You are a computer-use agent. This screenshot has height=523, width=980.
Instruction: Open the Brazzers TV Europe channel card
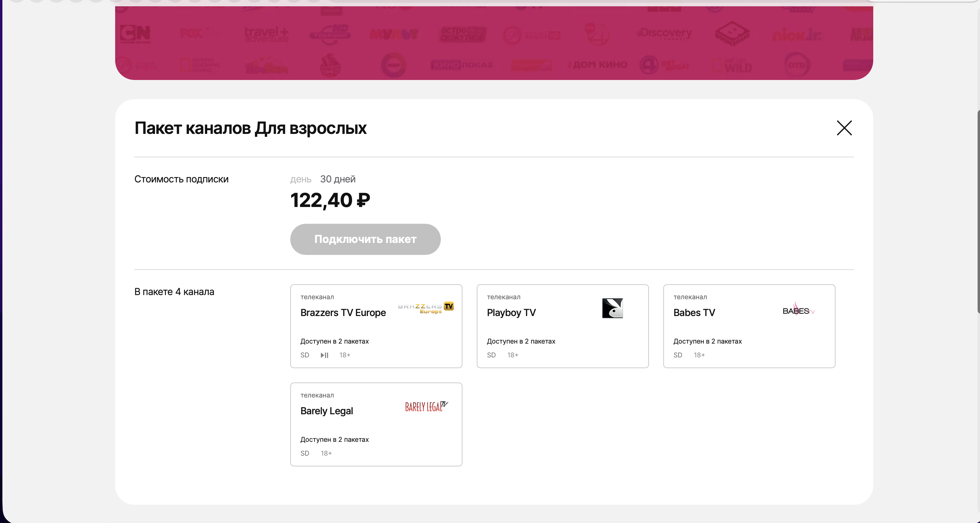376,326
